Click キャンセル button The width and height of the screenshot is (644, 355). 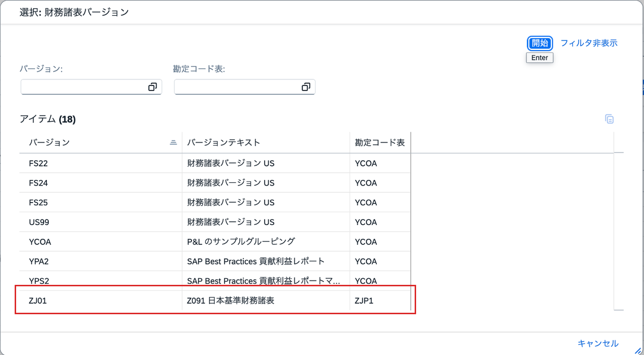click(x=598, y=344)
